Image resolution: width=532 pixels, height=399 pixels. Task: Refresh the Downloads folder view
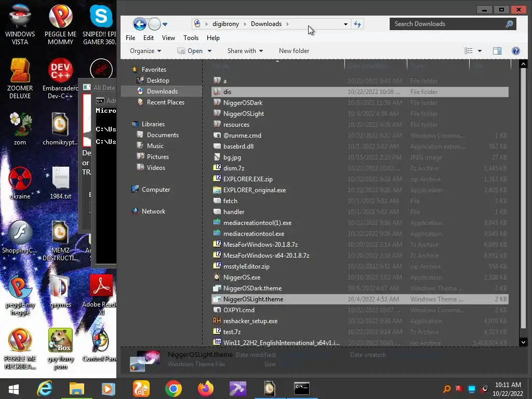click(357, 24)
